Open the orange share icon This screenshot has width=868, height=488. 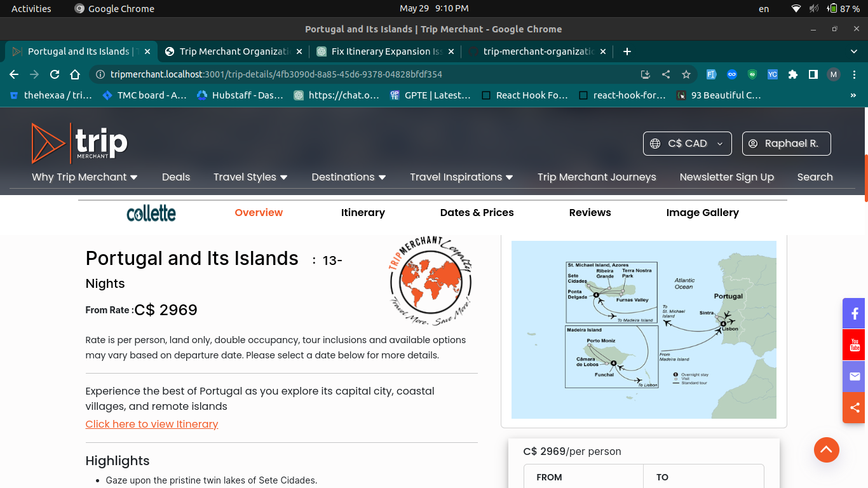(855, 407)
